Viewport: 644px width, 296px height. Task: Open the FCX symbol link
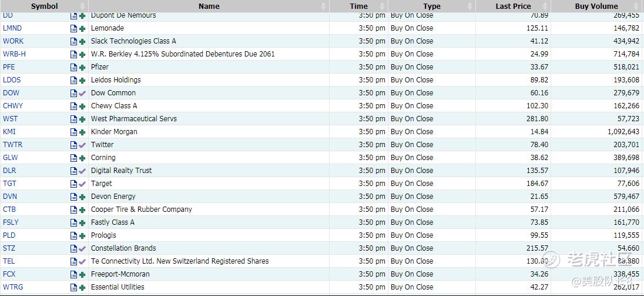point(9,274)
